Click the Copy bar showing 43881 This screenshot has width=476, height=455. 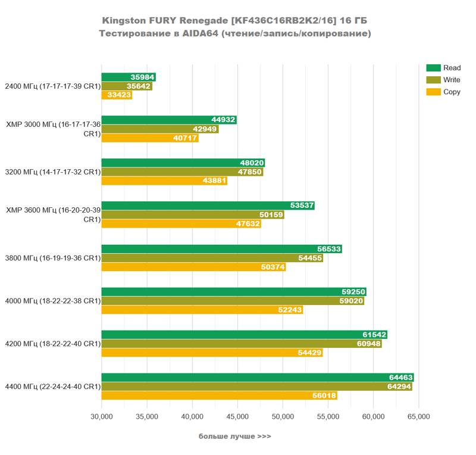(164, 180)
